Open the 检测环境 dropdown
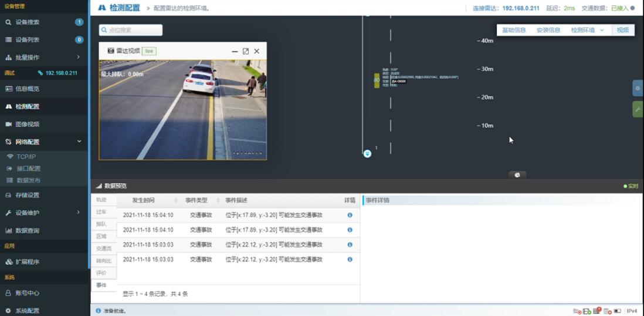 point(587,30)
